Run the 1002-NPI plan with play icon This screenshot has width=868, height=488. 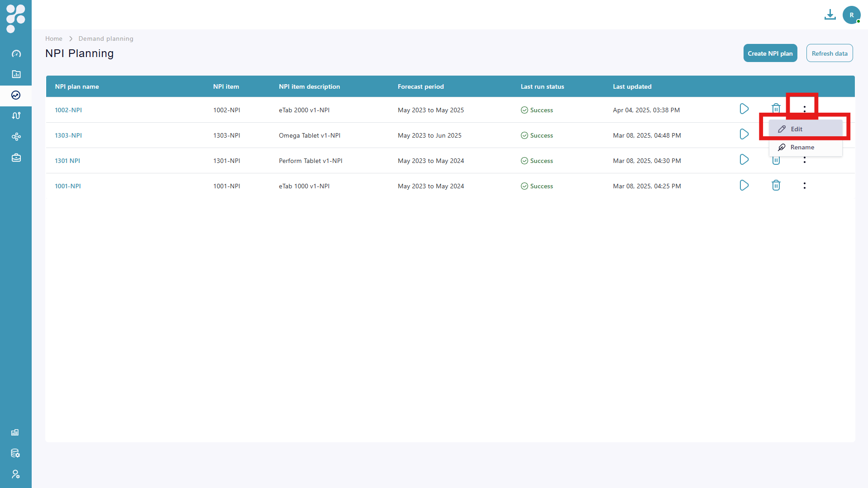(x=744, y=109)
